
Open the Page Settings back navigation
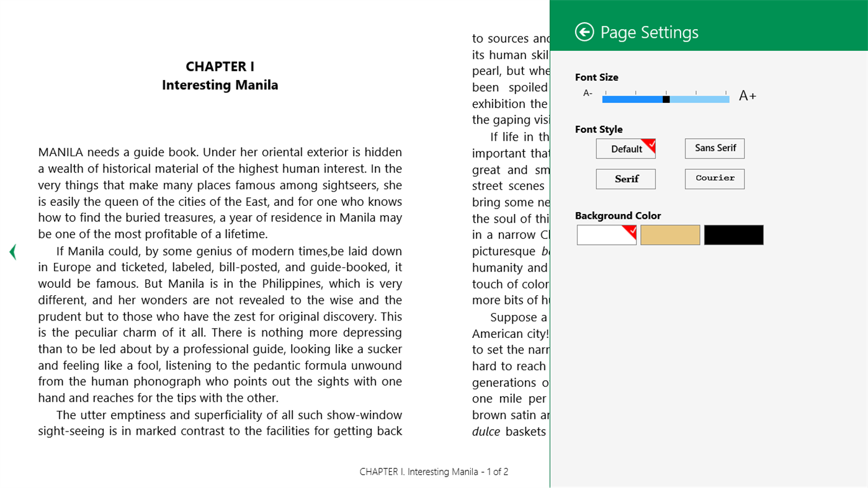584,31
